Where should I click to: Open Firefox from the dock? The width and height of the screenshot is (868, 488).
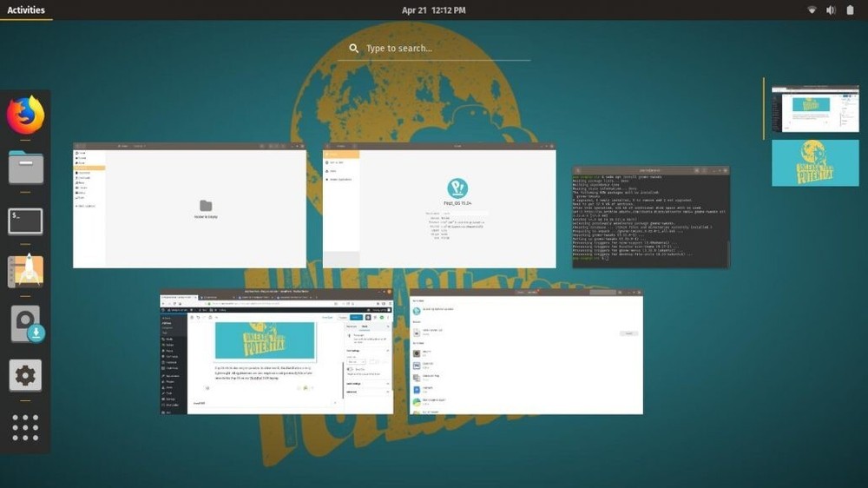click(25, 115)
